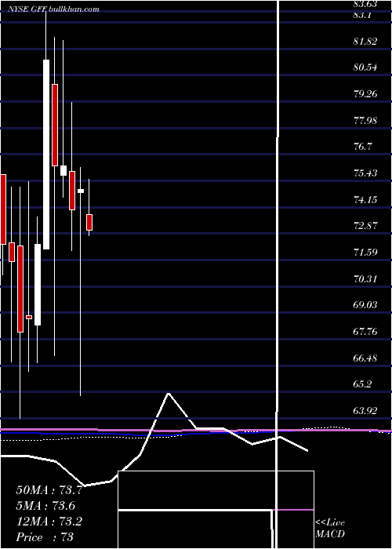Click the 50MA : 73.7 readout

(x=49, y=490)
